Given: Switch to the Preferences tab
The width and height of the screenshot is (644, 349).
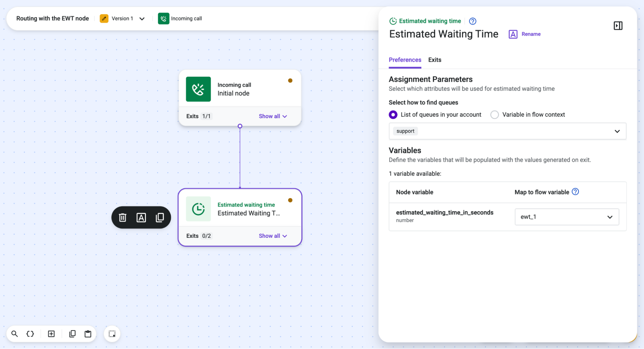Looking at the screenshot, I should tap(405, 60).
